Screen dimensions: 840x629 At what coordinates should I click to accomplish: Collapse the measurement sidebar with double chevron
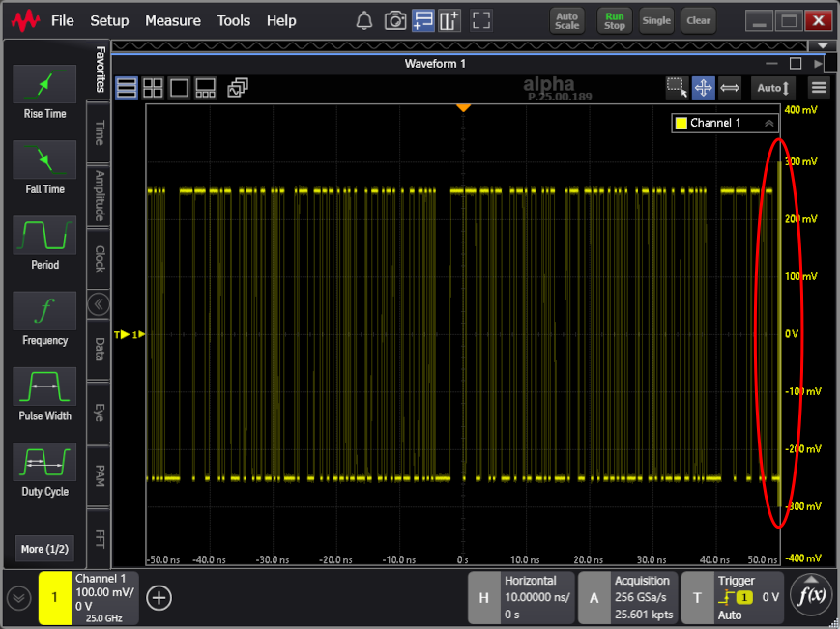coord(99,304)
